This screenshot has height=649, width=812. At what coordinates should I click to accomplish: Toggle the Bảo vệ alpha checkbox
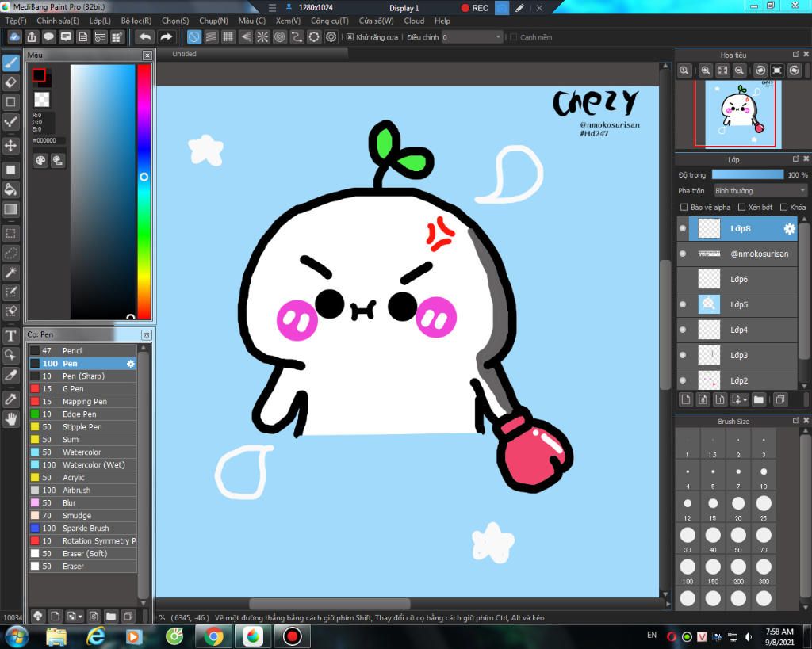click(x=684, y=207)
